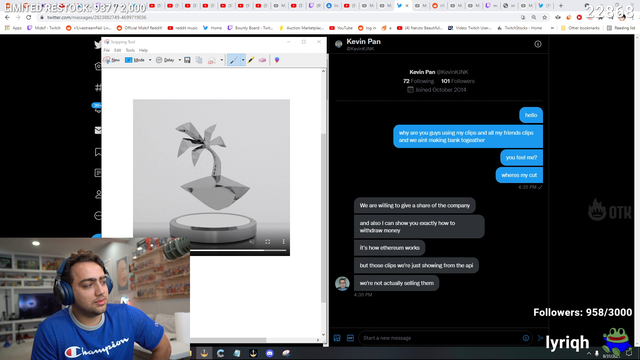Open the 'Mizkif - Twitch' bookmark
The width and height of the screenshot is (640, 360).
44,28
